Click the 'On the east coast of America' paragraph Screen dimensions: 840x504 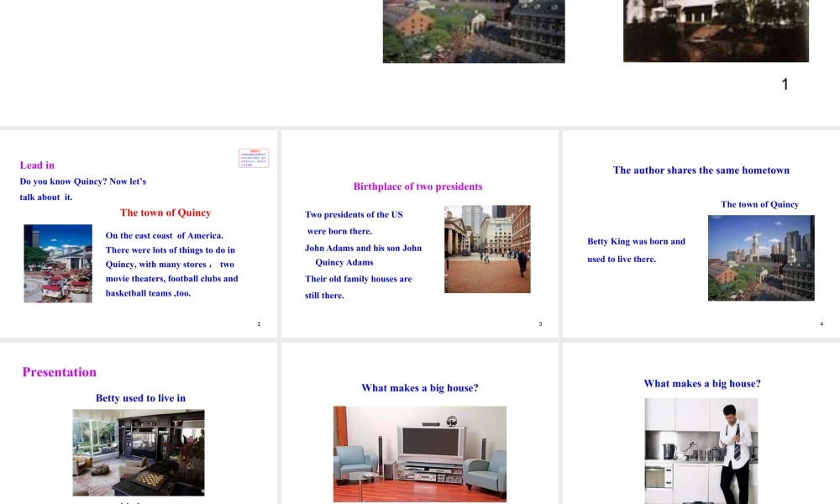pos(171,265)
